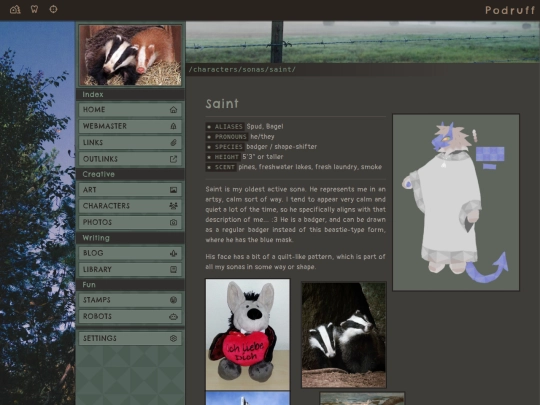Click the Index section header

(x=130, y=94)
